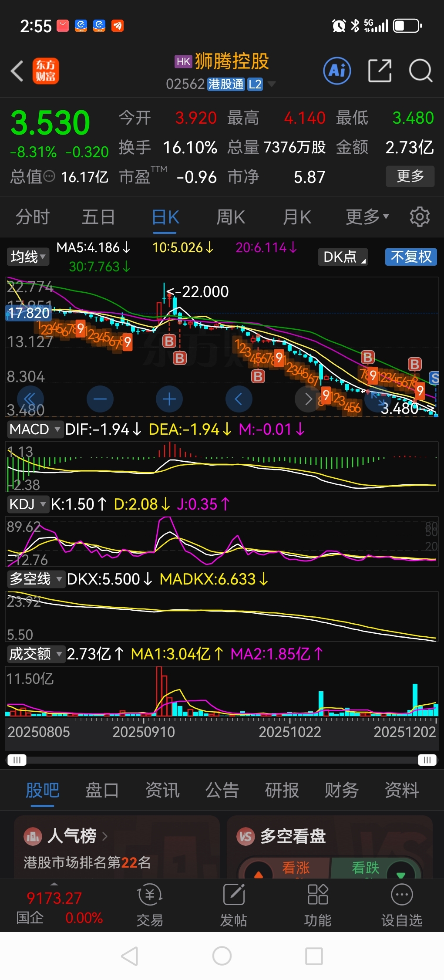Switch to the 五日 chart tab
This screenshot has width=444, height=980.
[98, 216]
